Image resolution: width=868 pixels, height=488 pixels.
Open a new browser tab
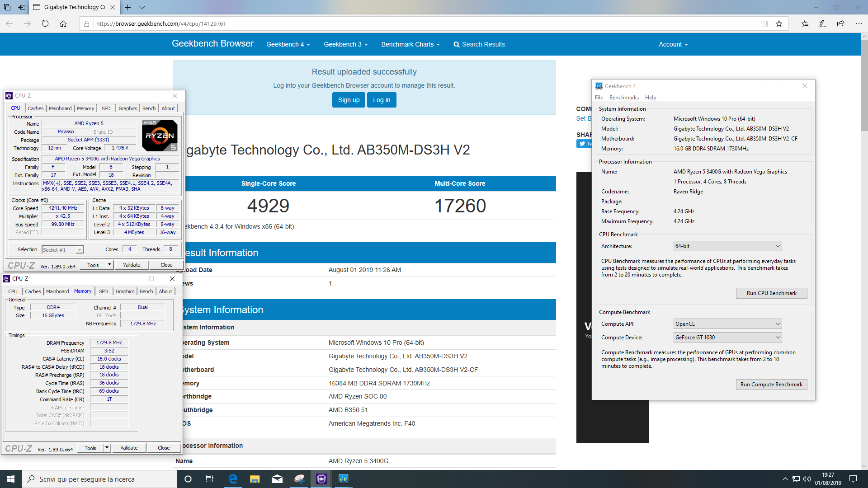tap(128, 7)
